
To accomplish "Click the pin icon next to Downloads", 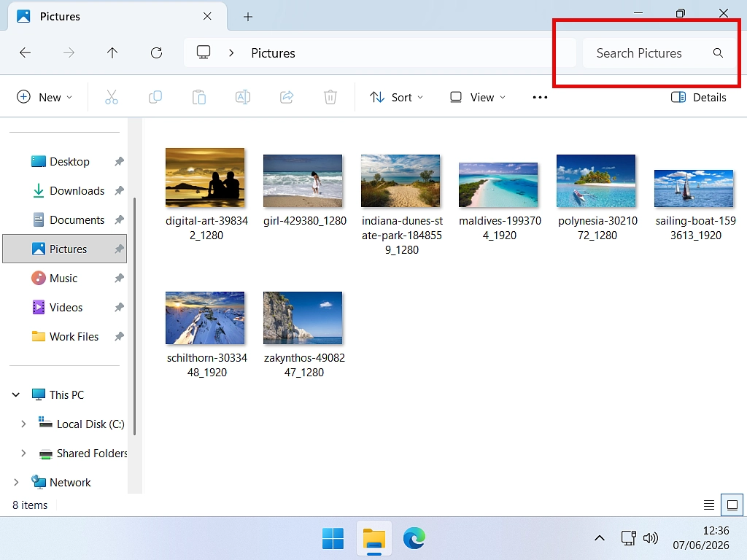I will point(119,191).
